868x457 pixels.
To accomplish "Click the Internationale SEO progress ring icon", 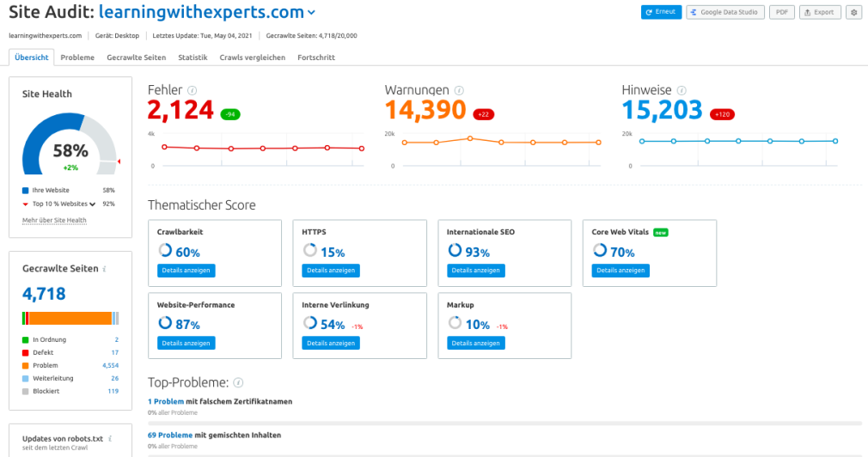I will click(x=455, y=251).
